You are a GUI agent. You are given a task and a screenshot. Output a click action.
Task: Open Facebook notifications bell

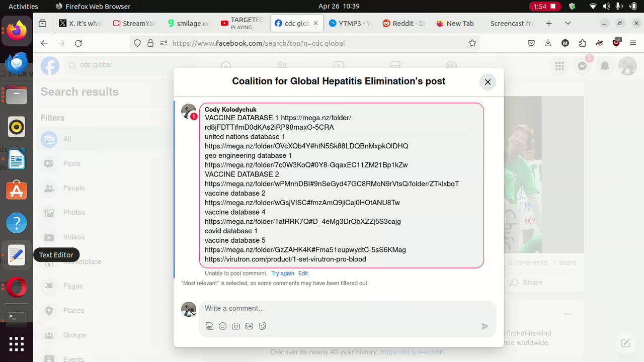click(x=605, y=66)
